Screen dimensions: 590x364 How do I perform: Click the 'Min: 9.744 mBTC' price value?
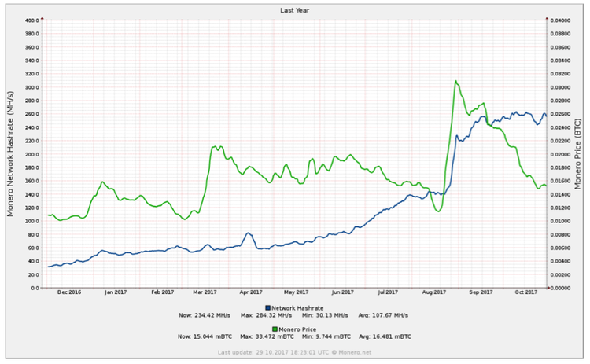326,336
